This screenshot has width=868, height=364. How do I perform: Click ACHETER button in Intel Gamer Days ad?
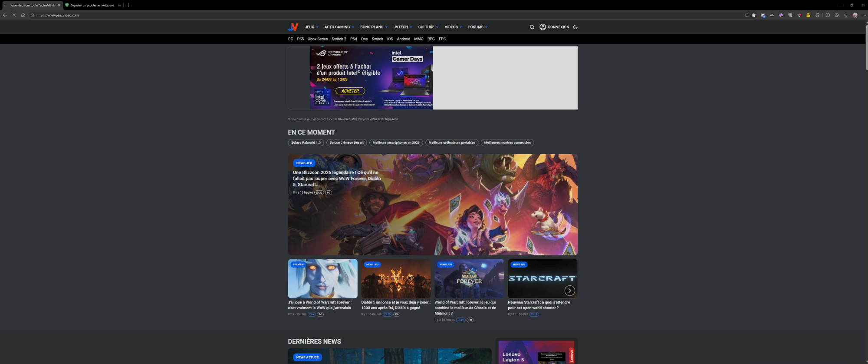[x=350, y=91]
